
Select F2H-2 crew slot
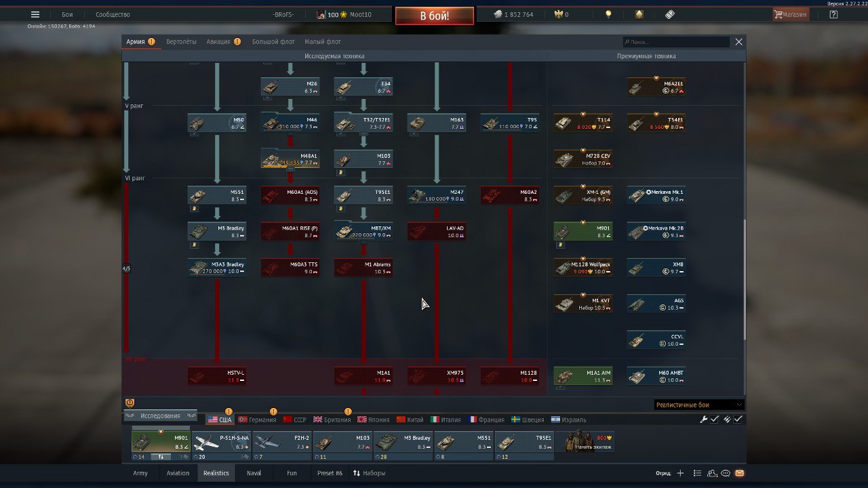click(x=281, y=442)
